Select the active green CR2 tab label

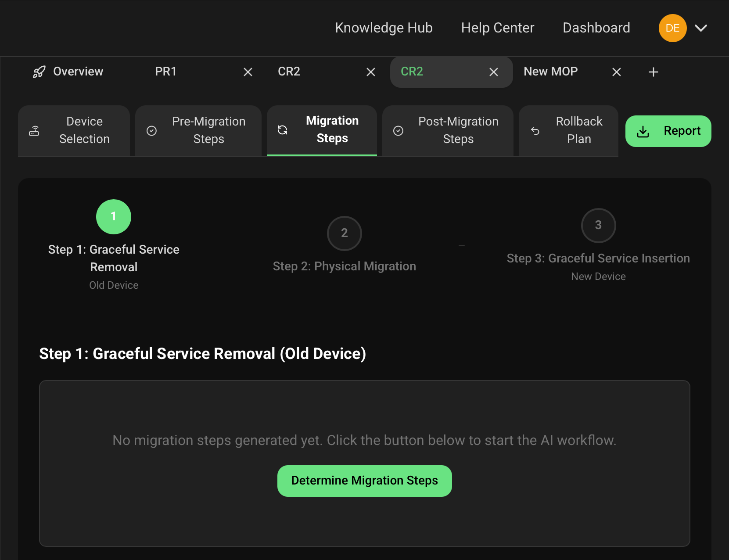[x=412, y=72]
